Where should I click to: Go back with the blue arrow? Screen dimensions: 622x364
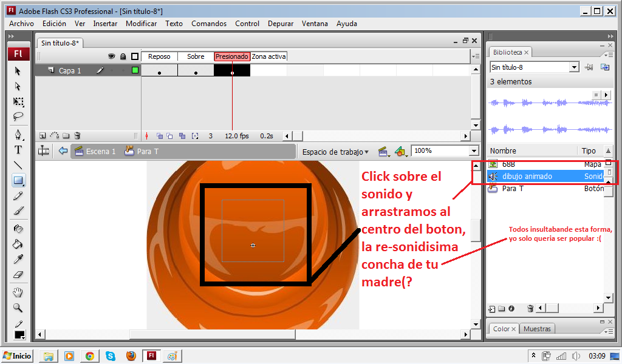pyautogui.click(x=63, y=151)
